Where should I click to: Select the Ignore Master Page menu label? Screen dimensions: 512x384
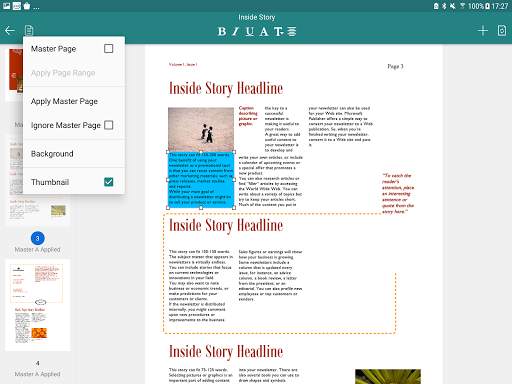pyautogui.click(x=66, y=125)
